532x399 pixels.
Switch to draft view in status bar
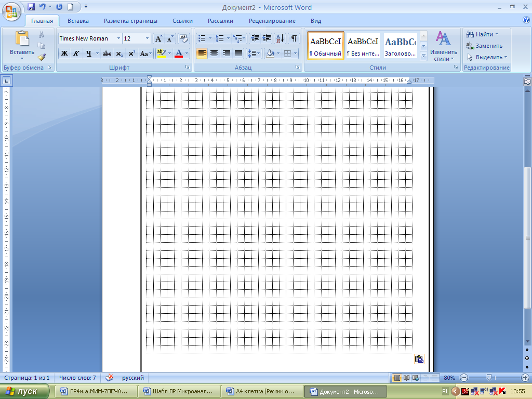coord(435,378)
